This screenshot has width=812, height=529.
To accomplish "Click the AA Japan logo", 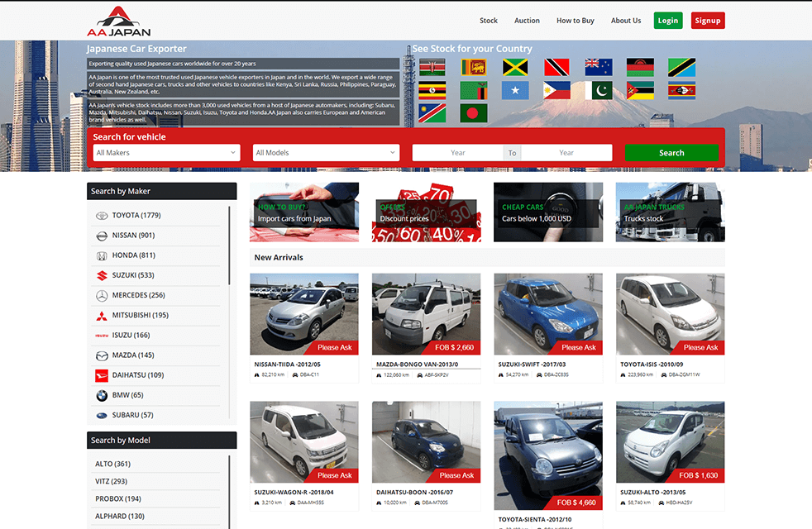I will (x=119, y=21).
